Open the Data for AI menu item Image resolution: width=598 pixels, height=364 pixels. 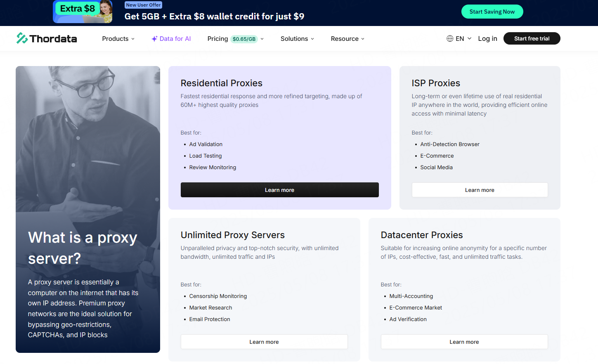click(175, 39)
